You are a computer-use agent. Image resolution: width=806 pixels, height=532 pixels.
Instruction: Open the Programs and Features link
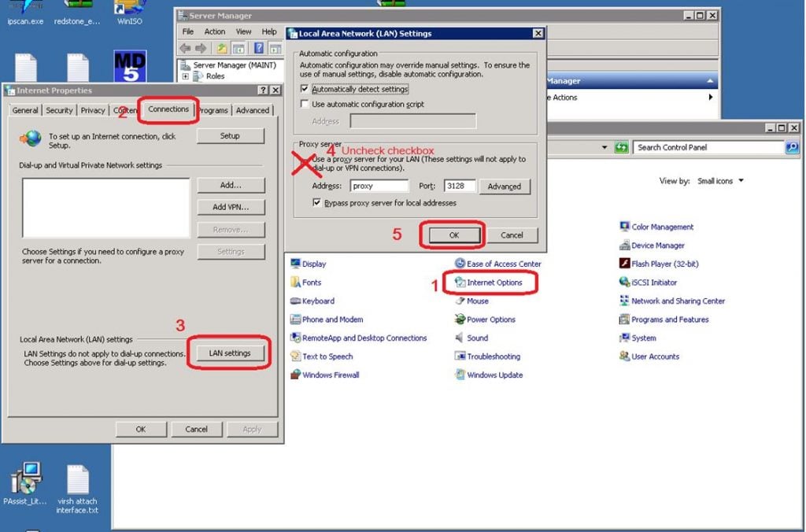coord(670,320)
